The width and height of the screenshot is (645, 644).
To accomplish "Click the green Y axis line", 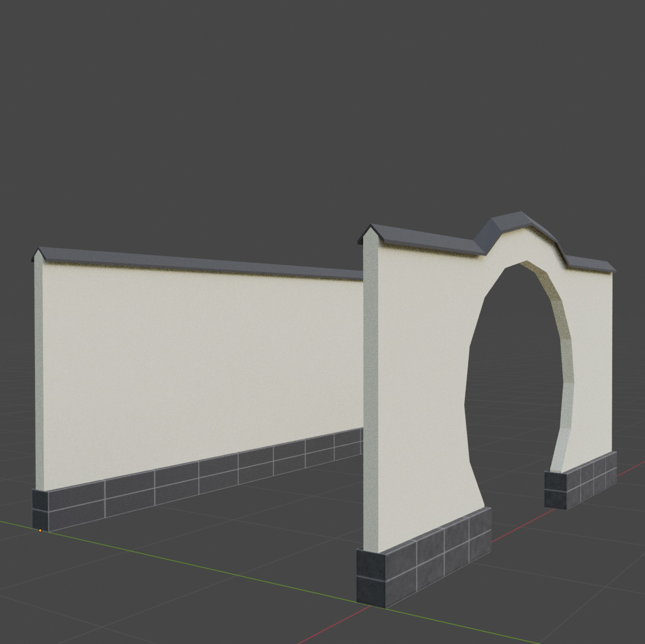I will click(x=206, y=566).
